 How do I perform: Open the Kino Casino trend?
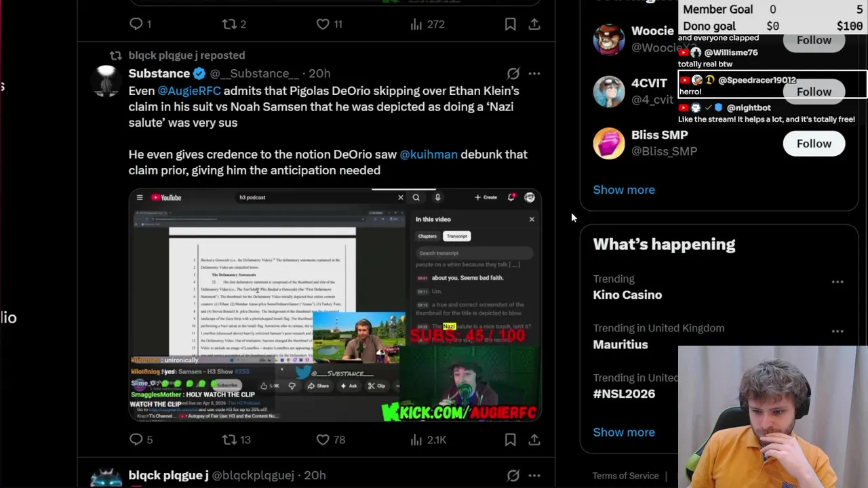click(627, 295)
